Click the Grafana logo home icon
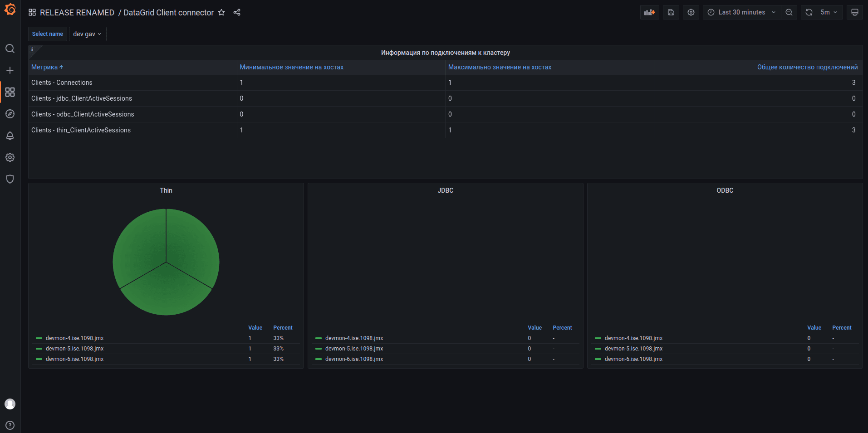The width and height of the screenshot is (868, 433). pos(10,10)
